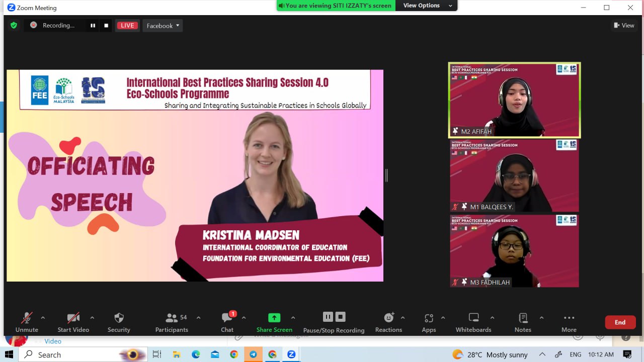Screen dimensions: 644x362
Task: Open audio options arrow beside Unmute
Action: (43, 318)
